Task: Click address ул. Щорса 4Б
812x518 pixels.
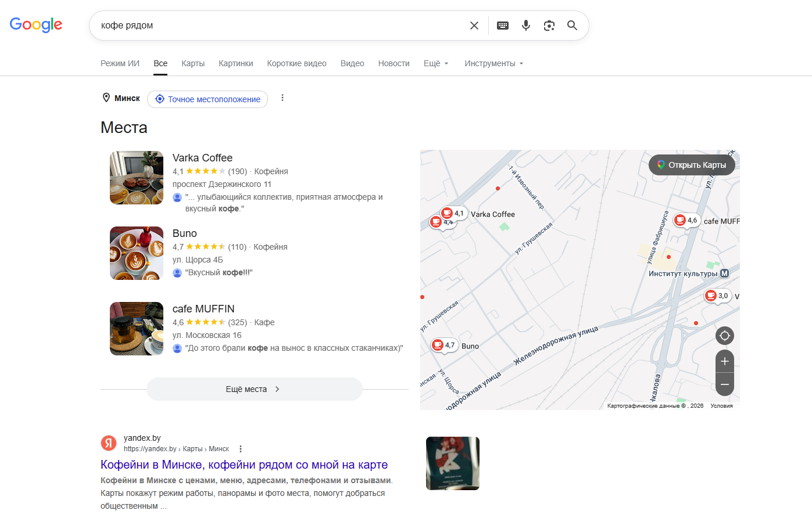Action: (198, 260)
